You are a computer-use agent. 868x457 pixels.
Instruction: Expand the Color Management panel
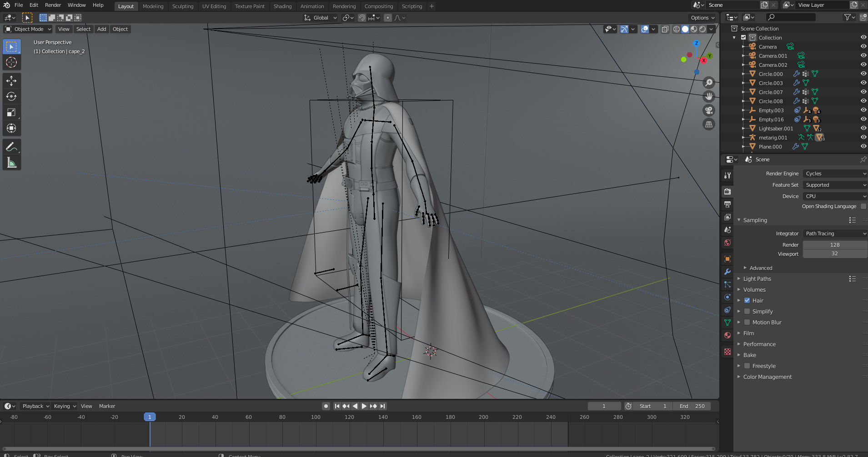tap(768, 377)
